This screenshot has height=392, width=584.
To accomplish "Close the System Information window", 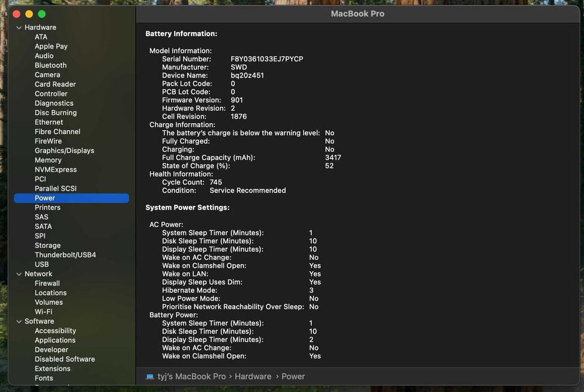I will pos(16,14).
